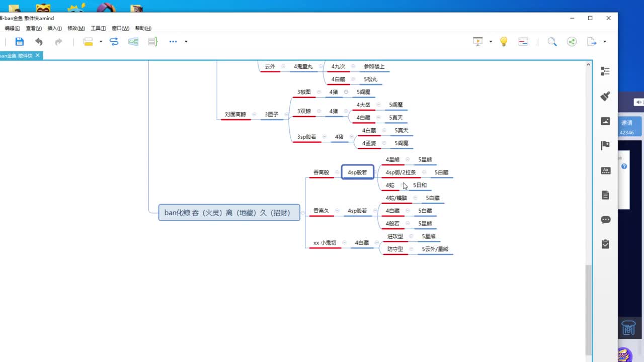The height and width of the screenshot is (362, 644).
Task: Click the Save icon in the toolbar
Action: point(20,42)
